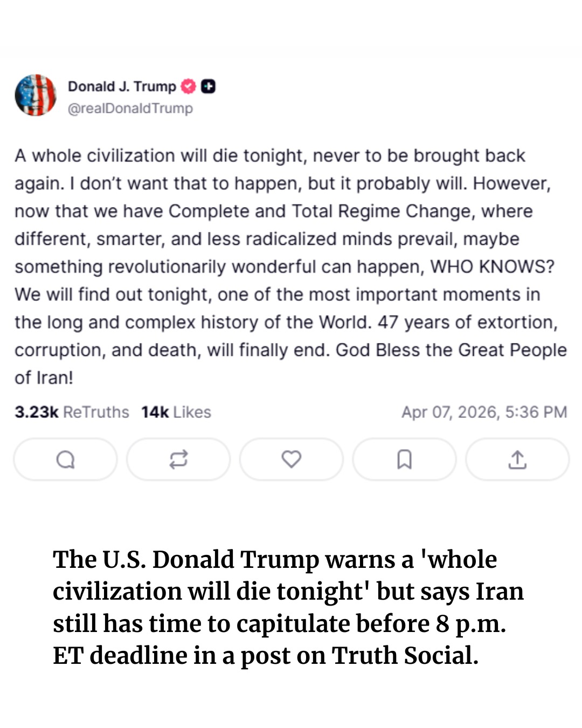This screenshot has width=582, height=728.
Task: Open the Donald J. Trump display name
Action: click(122, 86)
